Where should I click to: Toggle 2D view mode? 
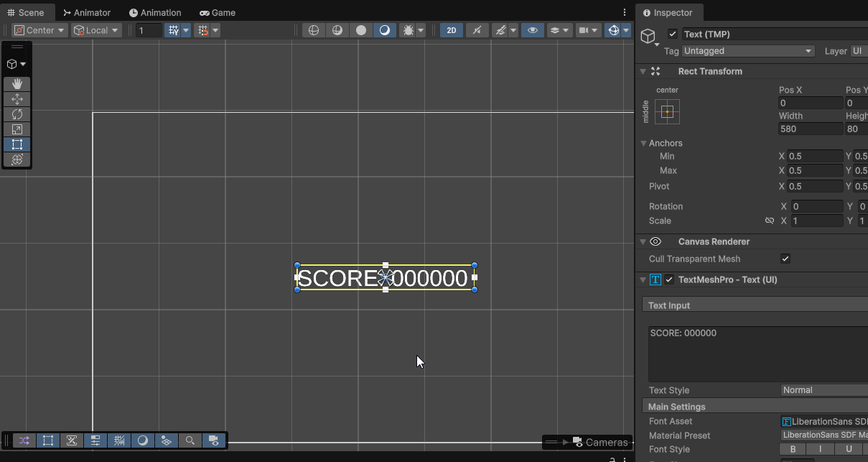coord(452,30)
